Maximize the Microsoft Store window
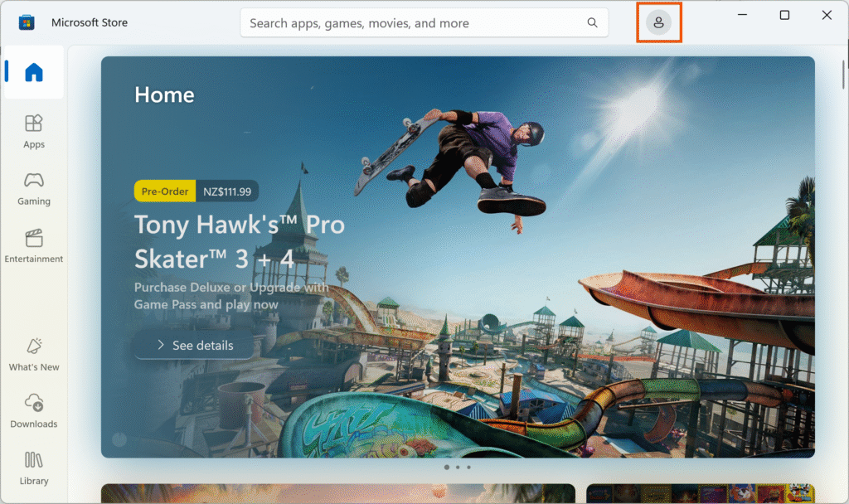This screenshot has height=504, width=849. click(x=784, y=15)
